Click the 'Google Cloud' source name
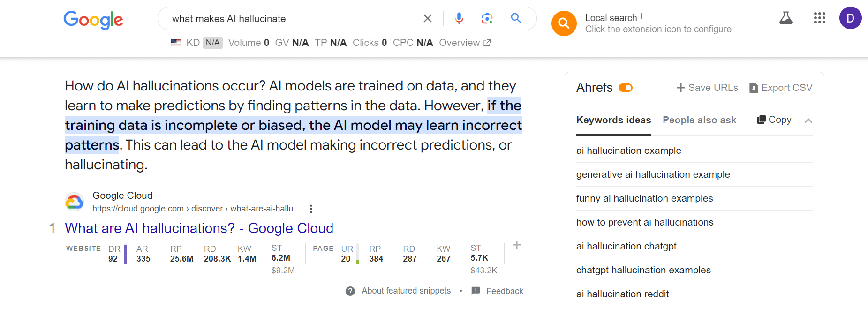 pos(122,196)
